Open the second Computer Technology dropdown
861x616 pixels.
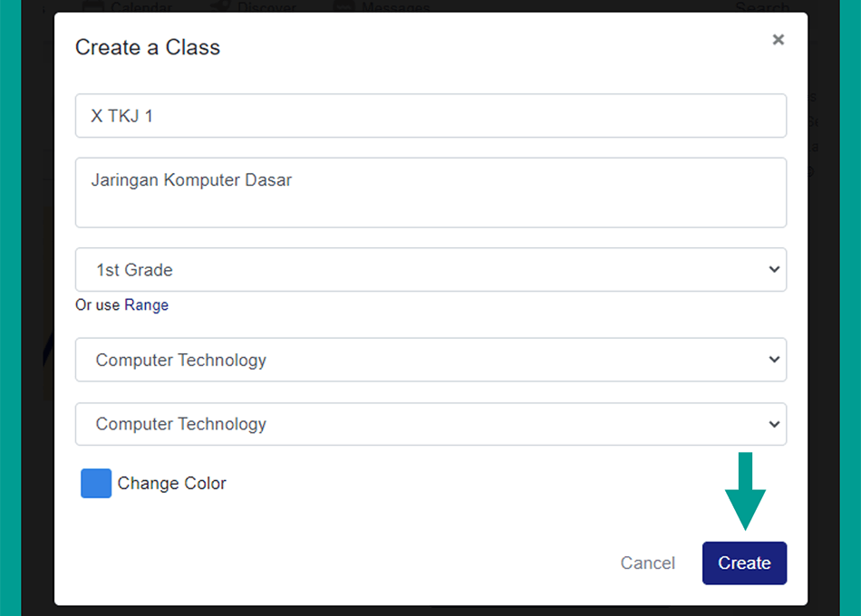point(430,424)
